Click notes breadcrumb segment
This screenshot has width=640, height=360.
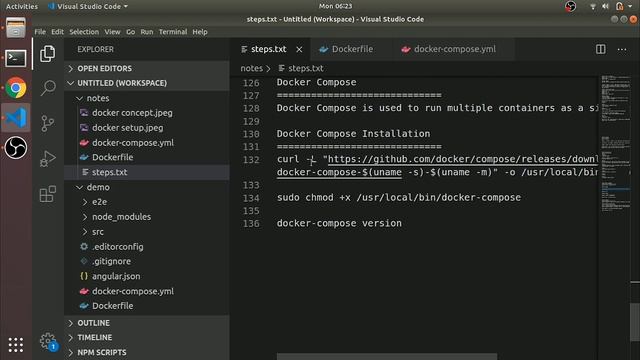[x=251, y=69]
